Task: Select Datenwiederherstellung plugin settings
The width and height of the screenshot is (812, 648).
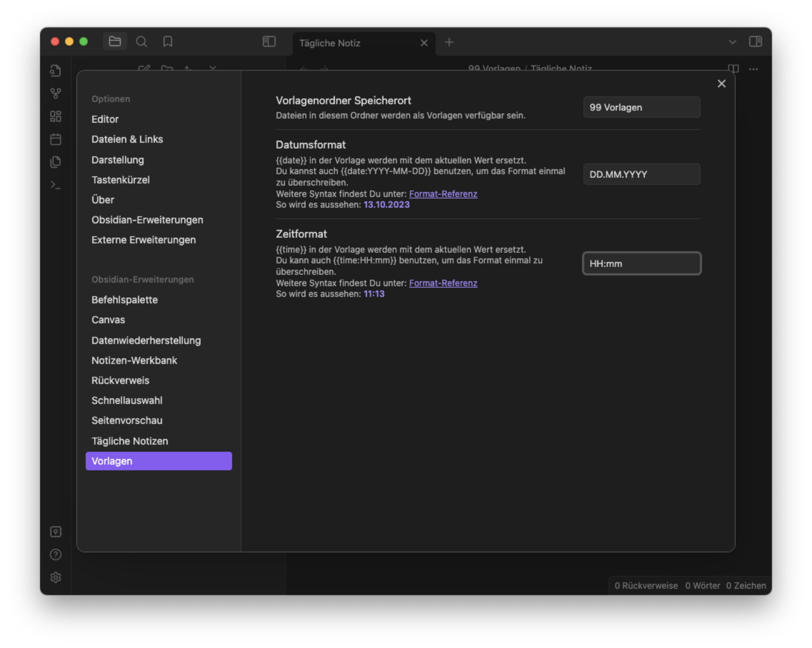Action: [159, 340]
